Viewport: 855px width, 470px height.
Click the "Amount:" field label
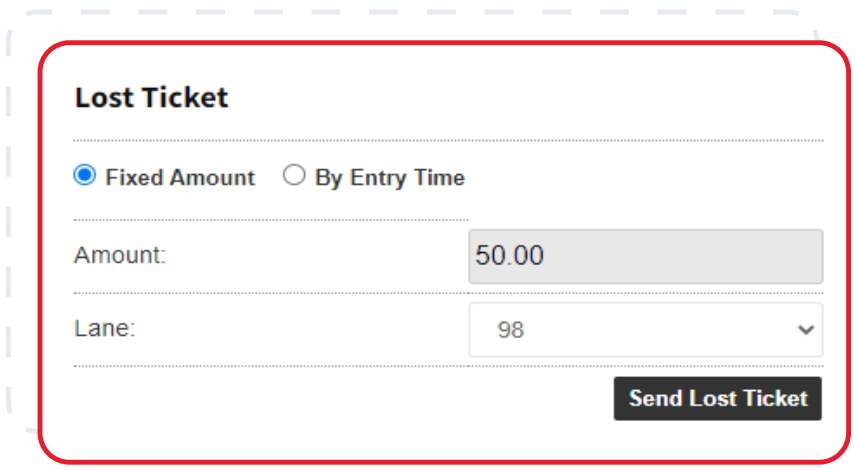click(120, 255)
